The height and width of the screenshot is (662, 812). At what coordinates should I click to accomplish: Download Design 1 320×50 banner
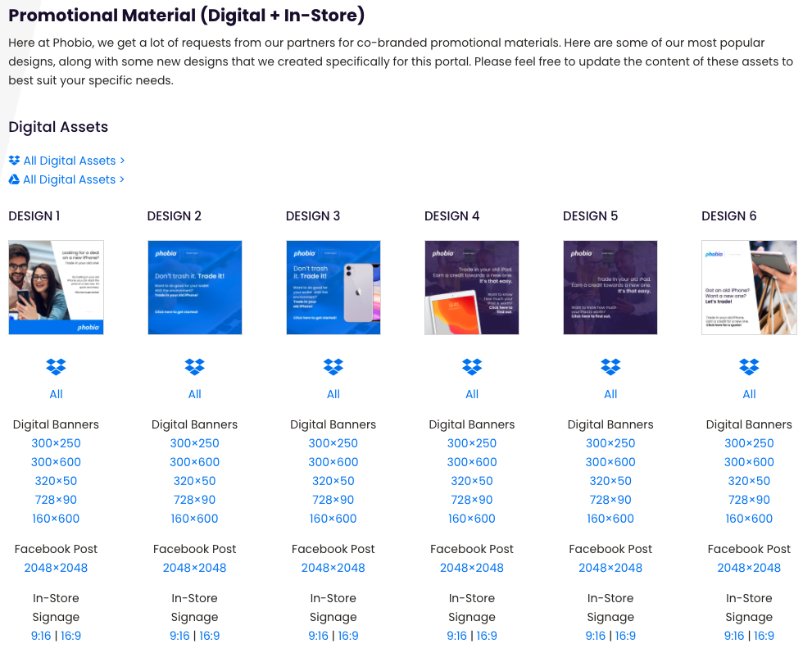56,481
